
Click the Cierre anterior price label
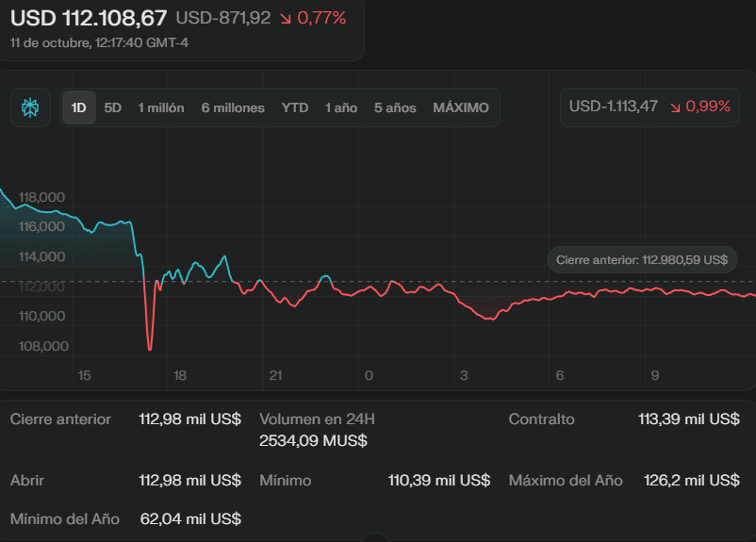click(x=642, y=260)
